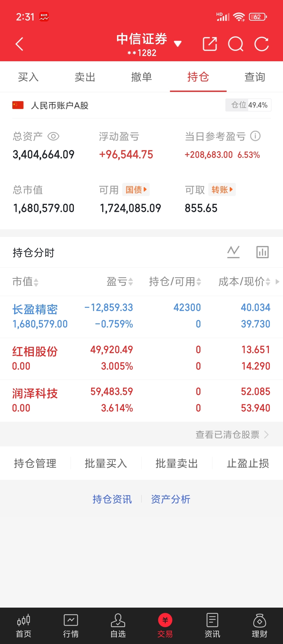Tap 长盈精密 loss value -12,859.33
283x644 pixels.
point(108,307)
